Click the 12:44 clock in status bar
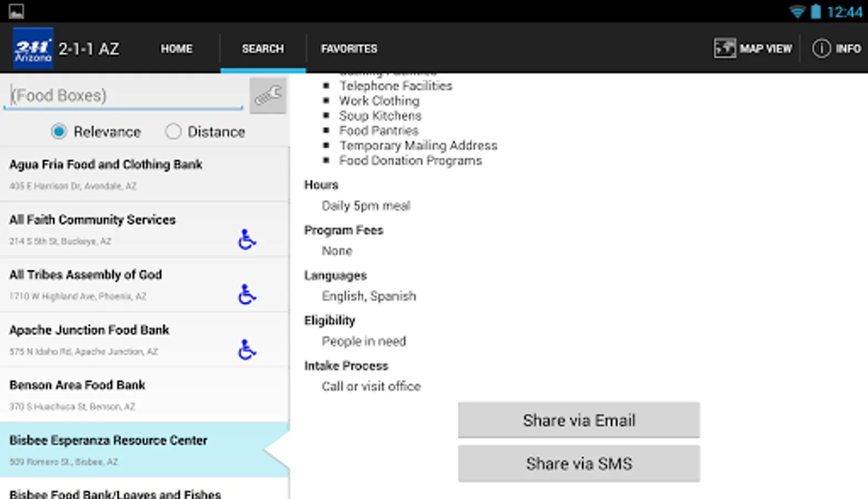 844,12
